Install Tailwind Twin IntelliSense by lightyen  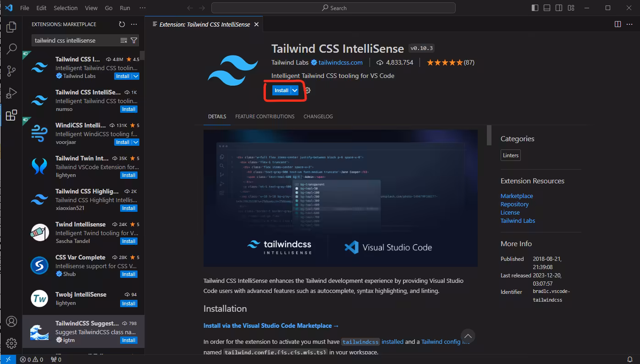point(129,175)
